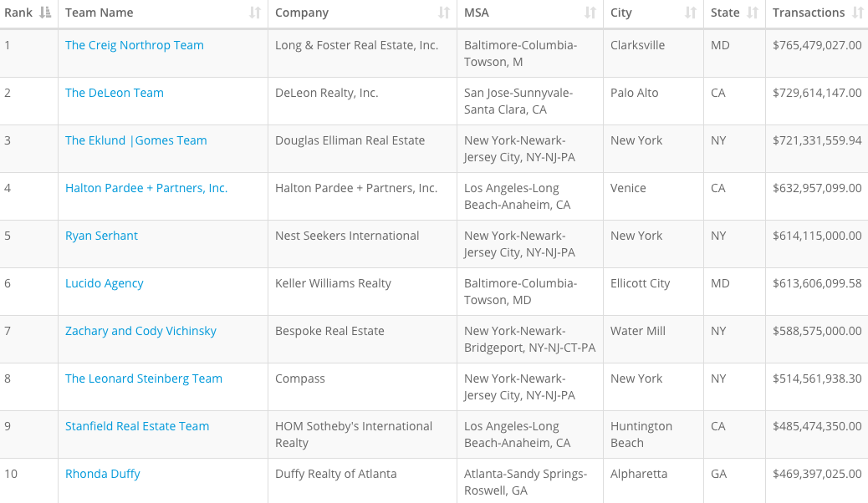Sort table by State arrows icon

753,13
